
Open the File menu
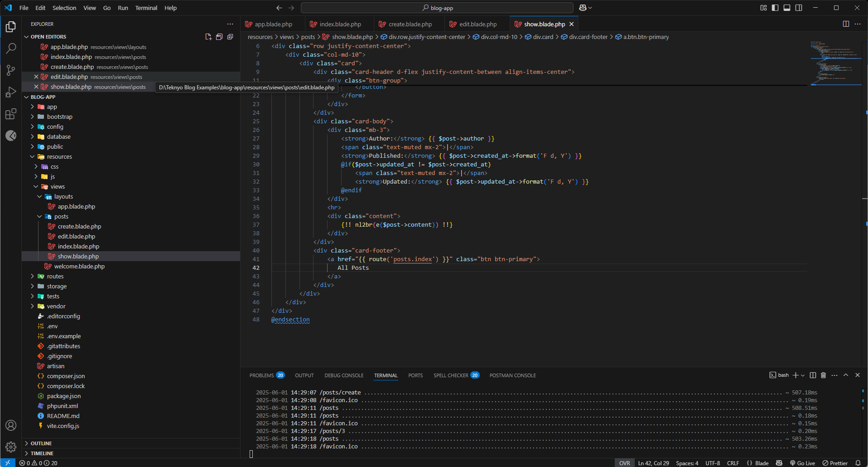(24, 8)
